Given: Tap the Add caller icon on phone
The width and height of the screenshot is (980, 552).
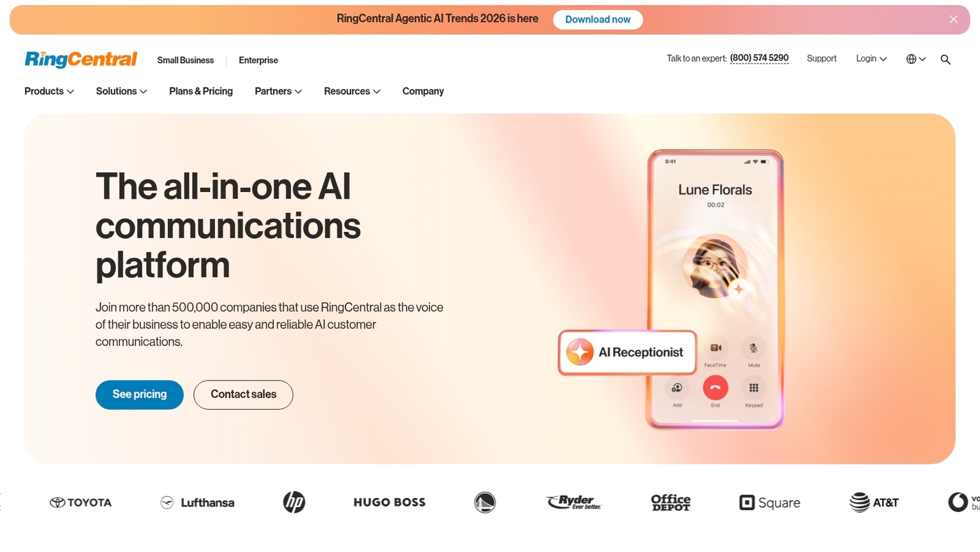Looking at the screenshot, I should coord(677,387).
